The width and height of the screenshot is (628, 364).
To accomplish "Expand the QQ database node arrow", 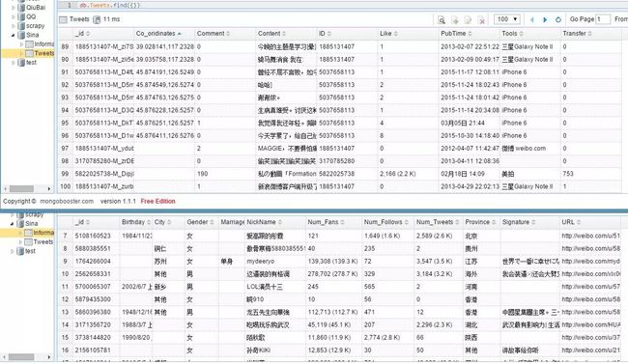I will pos(14,16).
